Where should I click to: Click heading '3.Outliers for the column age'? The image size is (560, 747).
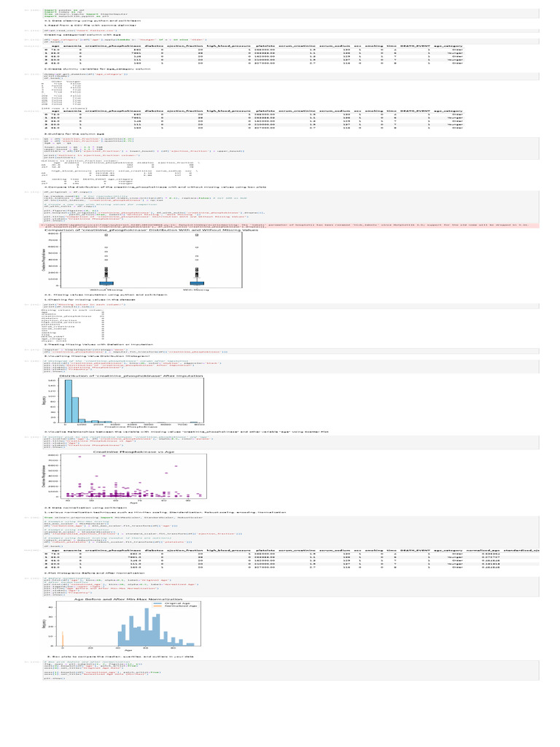click(74, 134)
